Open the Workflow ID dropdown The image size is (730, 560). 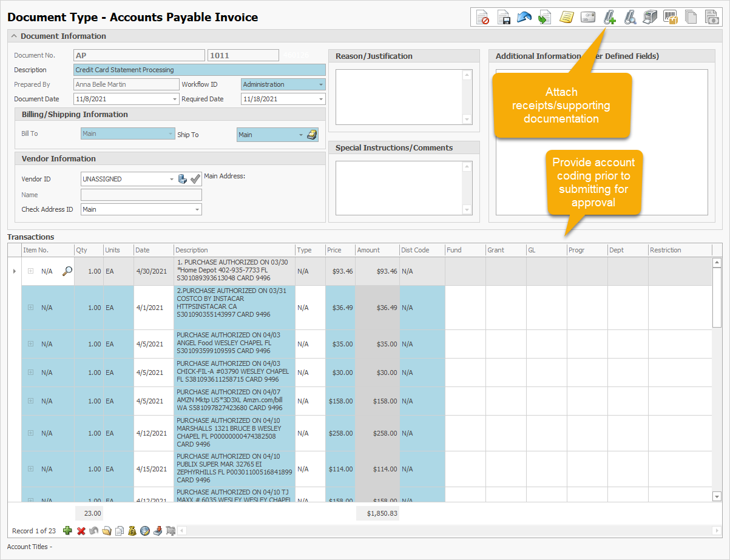[x=320, y=85]
